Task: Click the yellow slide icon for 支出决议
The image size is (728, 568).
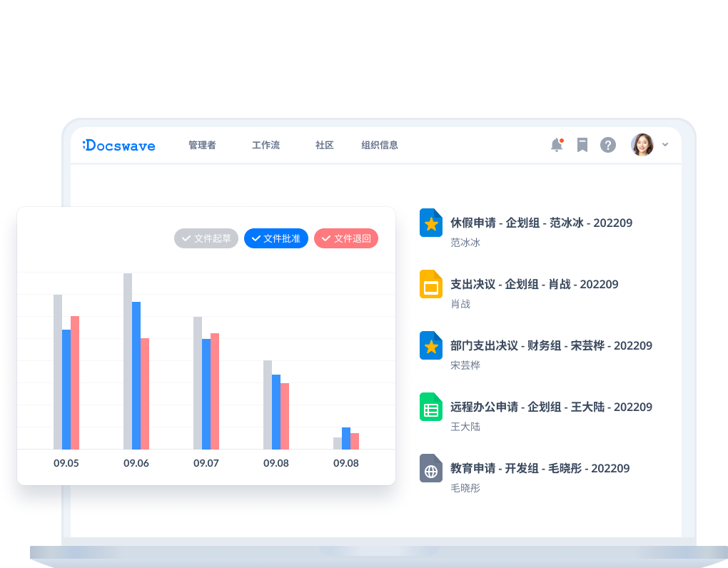Action: [x=431, y=285]
